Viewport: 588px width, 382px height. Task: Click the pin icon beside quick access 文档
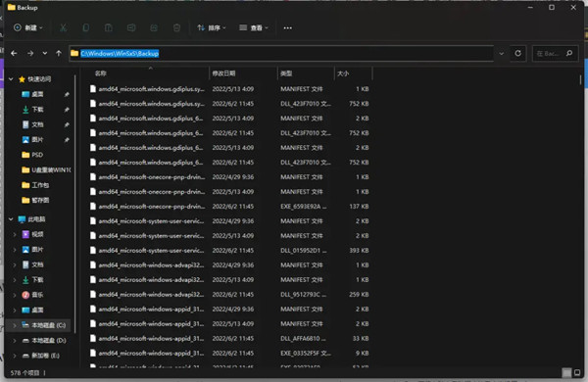coord(67,124)
